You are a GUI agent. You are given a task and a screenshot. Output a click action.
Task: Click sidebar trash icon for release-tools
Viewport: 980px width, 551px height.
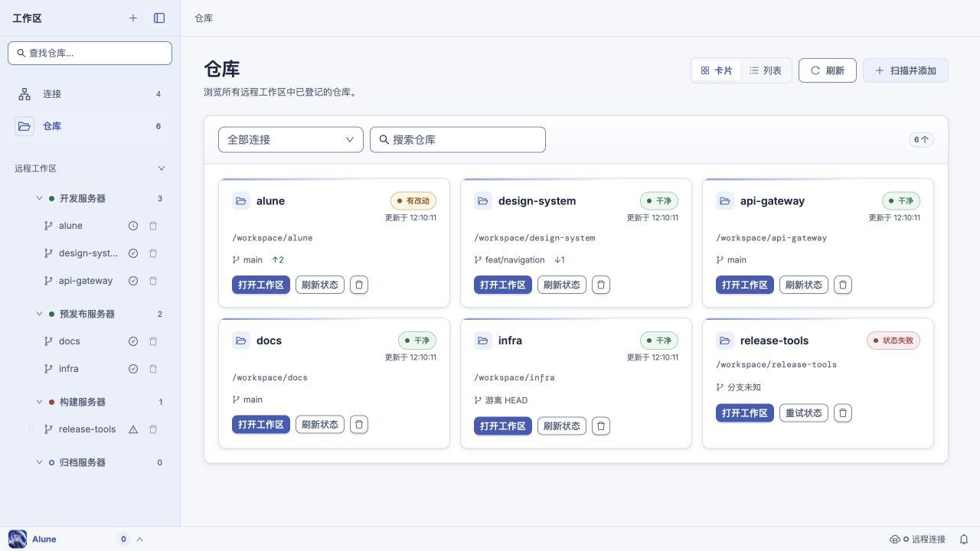pos(153,429)
